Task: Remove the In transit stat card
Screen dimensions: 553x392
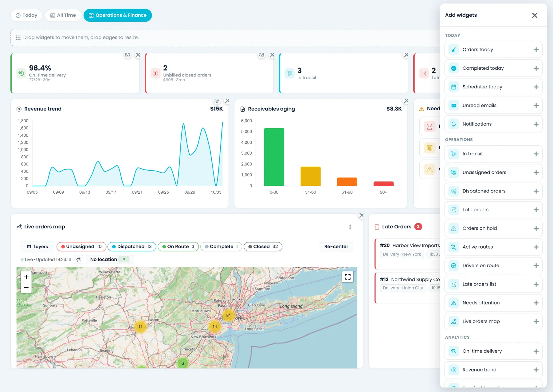Action: click(406, 55)
